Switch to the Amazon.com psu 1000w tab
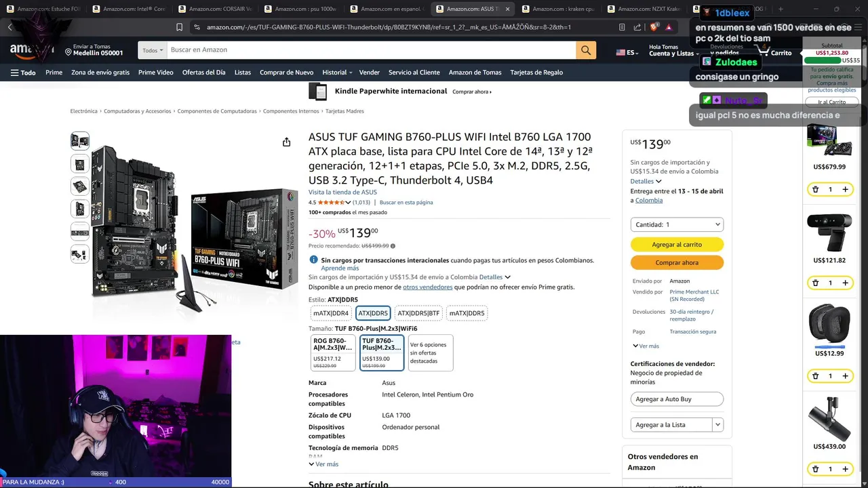Viewport: 868px width, 488px height. click(x=302, y=9)
